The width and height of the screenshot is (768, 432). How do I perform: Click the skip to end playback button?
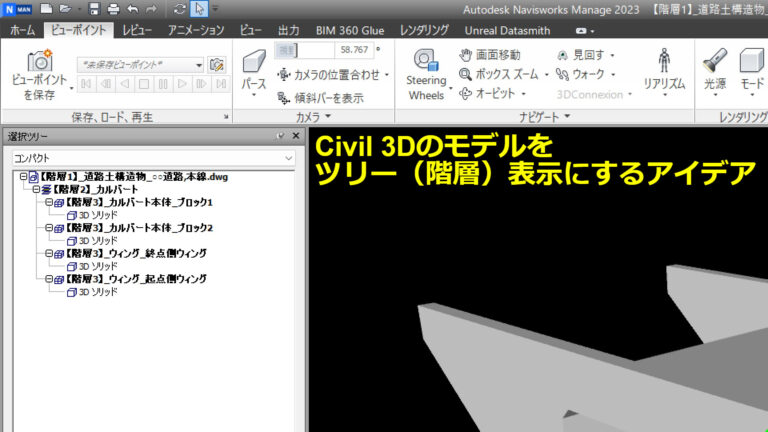coord(221,84)
